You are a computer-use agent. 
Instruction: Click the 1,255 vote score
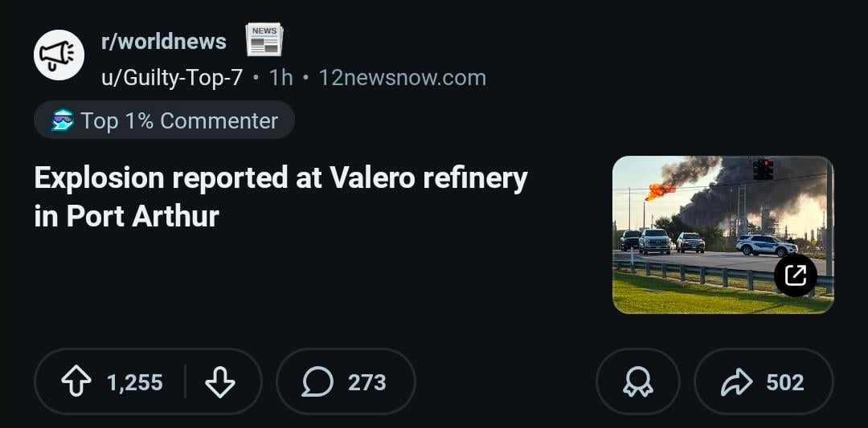(135, 382)
